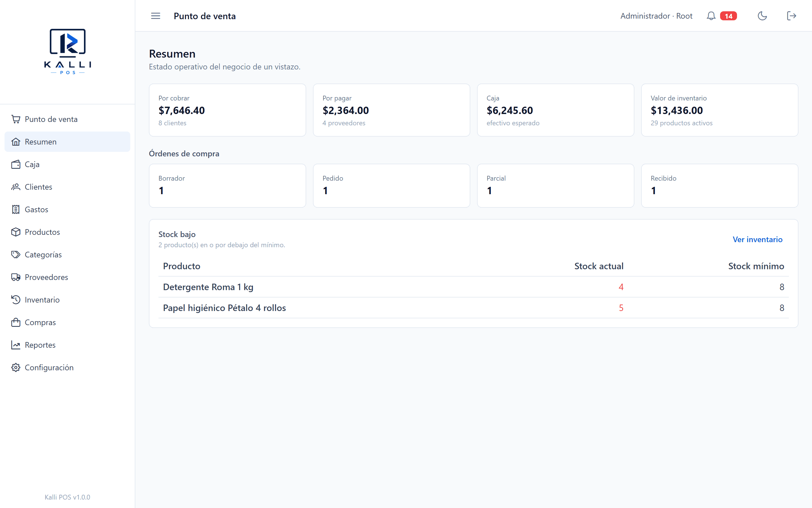
Task: Click the tag icon beside Categorías
Action: (16, 254)
